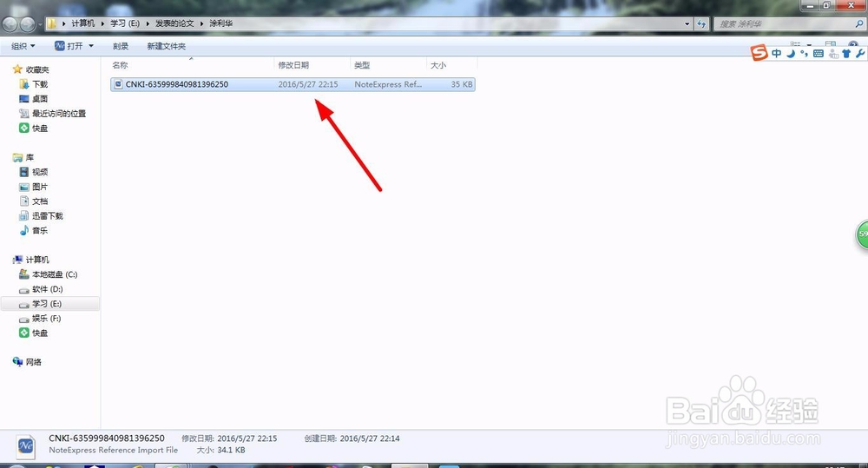Click the NoteExpress icon beside 打开
This screenshot has height=468, width=868.
tap(59, 45)
